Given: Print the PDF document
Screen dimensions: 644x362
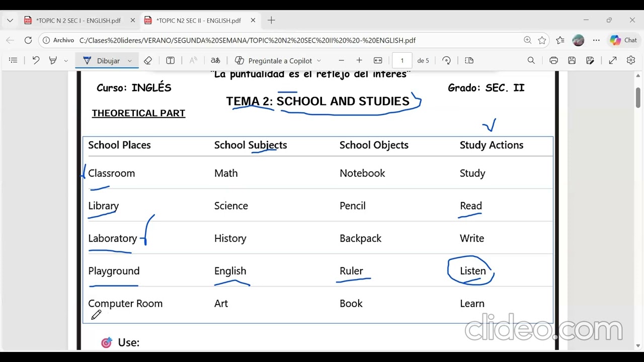Looking at the screenshot, I should coord(554,60).
